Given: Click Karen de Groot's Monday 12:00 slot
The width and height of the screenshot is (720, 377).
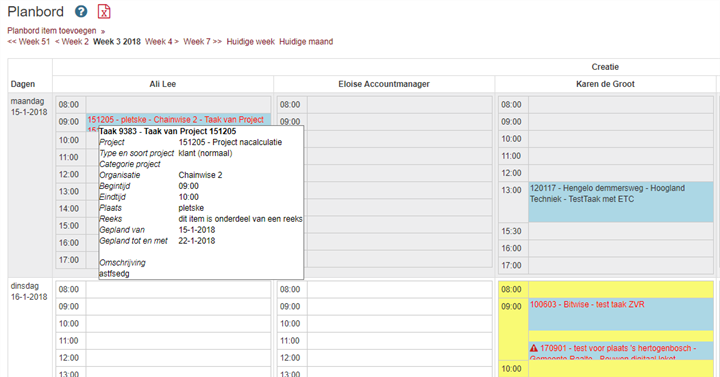Looking at the screenshot, I should click(621, 173).
